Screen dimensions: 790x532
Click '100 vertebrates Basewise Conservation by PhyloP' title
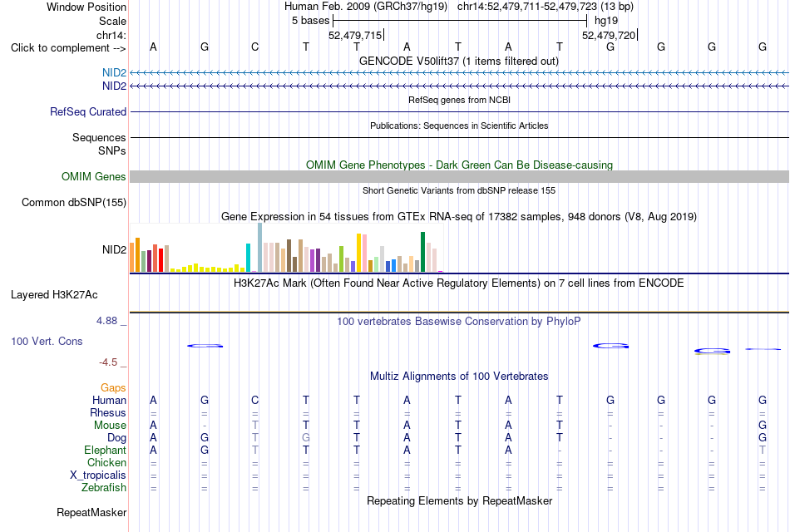click(458, 322)
